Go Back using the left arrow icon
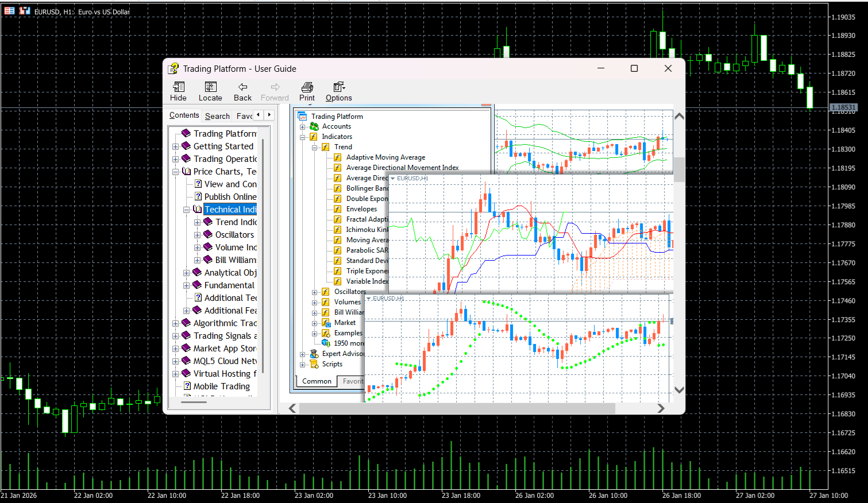This screenshot has width=868, height=503. tap(242, 87)
